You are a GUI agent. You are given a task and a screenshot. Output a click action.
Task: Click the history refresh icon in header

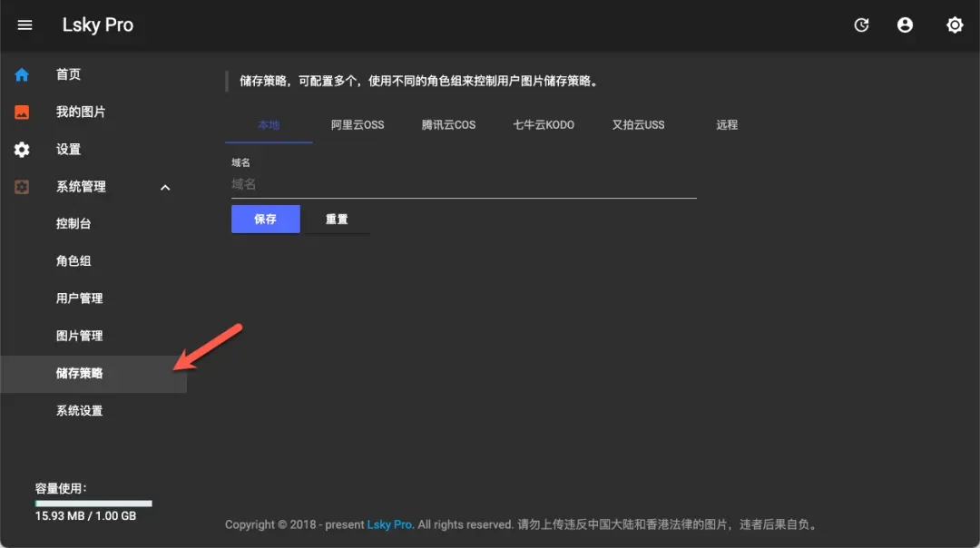[x=861, y=25]
